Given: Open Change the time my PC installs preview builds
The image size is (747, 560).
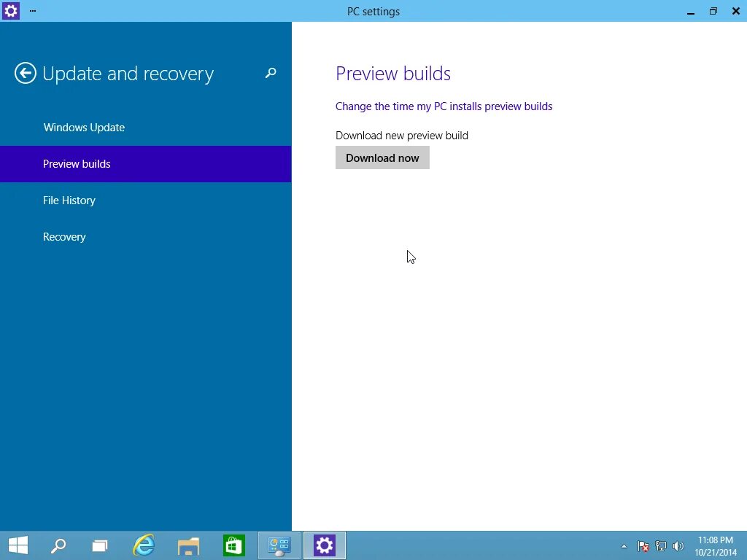Looking at the screenshot, I should (444, 106).
